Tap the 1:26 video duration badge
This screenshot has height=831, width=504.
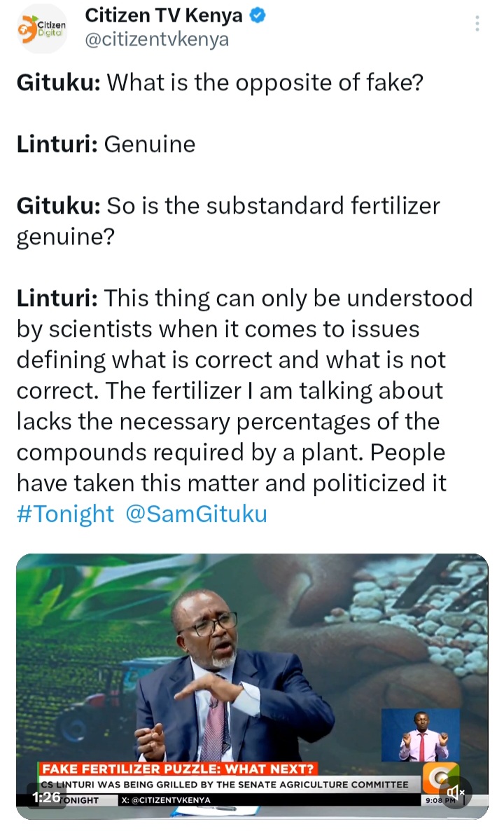[47, 797]
